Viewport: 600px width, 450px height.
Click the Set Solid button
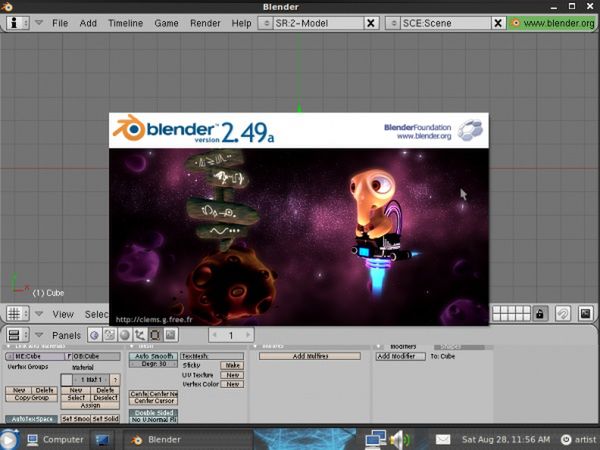click(x=105, y=419)
